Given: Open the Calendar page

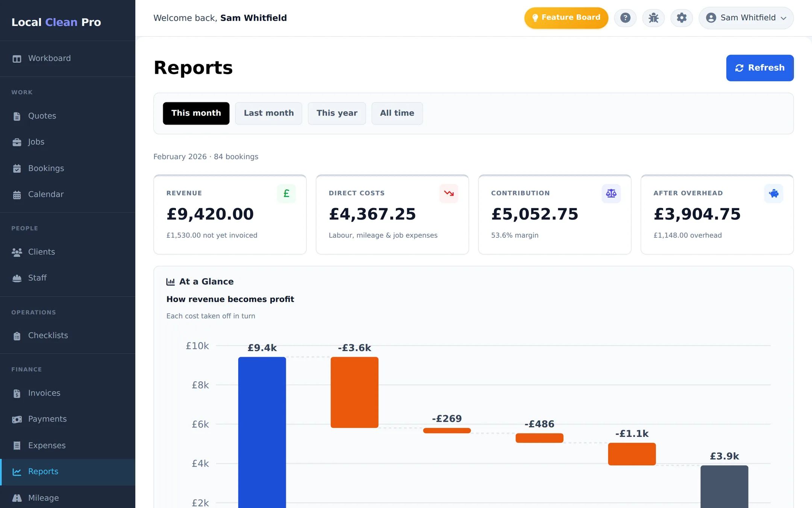Looking at the screenshot, I should pos(68,195).
